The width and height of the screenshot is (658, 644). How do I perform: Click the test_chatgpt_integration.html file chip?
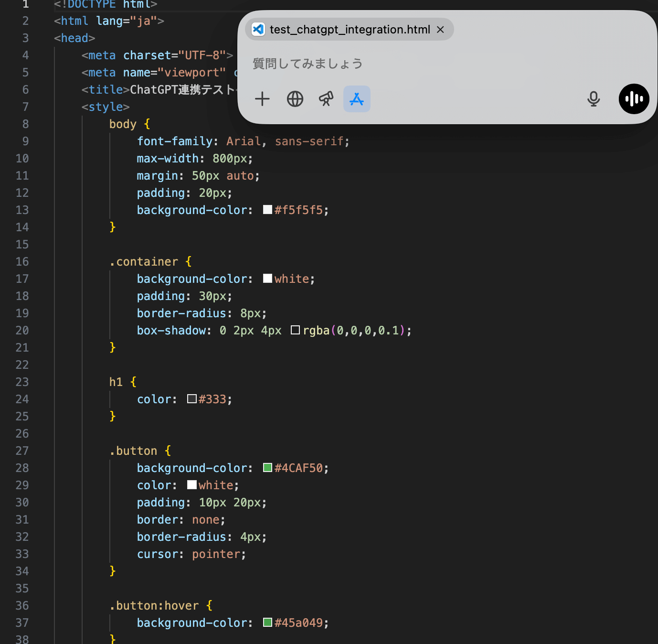point(350,30)
